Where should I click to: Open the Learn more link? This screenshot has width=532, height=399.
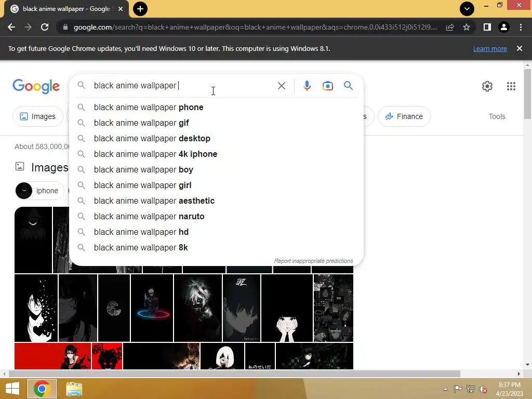(490, 48)
